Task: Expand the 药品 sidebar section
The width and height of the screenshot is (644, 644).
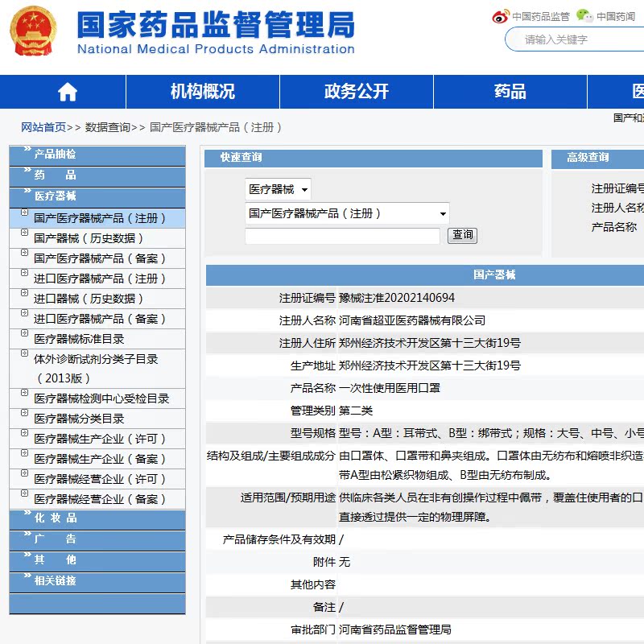Action: click(x=97, y=176)
